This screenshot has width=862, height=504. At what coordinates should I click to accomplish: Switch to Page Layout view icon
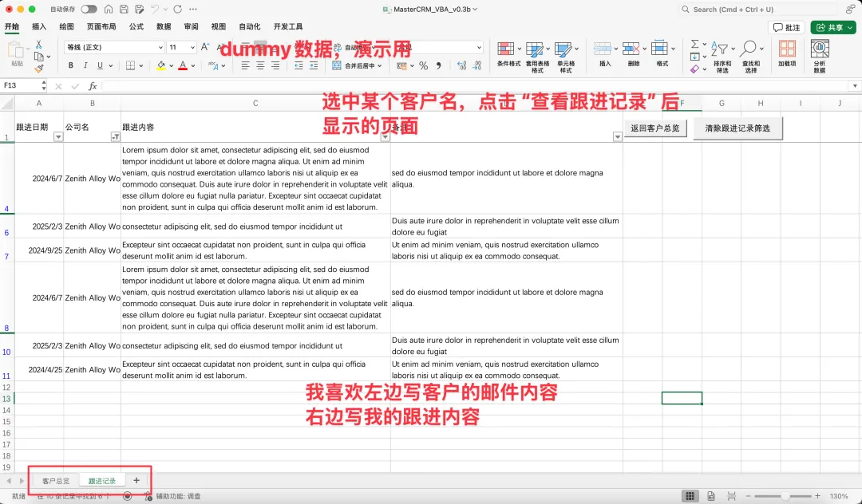click(x=711, y=496)
